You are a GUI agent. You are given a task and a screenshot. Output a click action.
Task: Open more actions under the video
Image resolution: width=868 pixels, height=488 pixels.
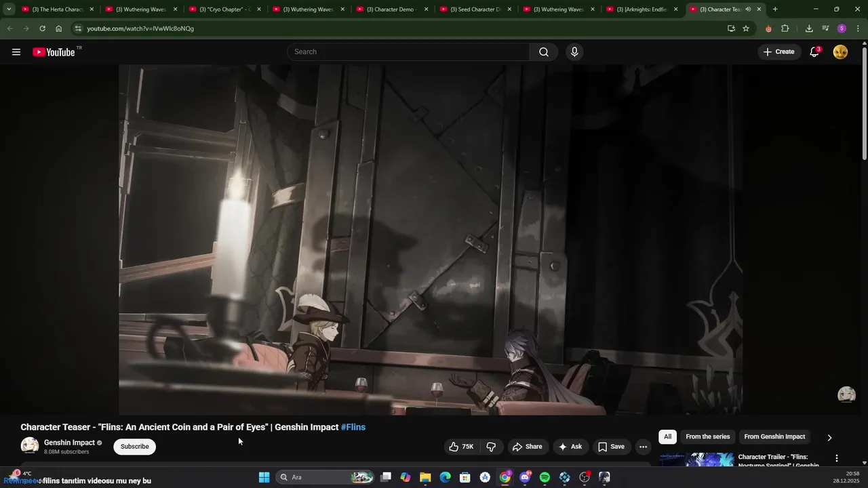click(643, 447)
